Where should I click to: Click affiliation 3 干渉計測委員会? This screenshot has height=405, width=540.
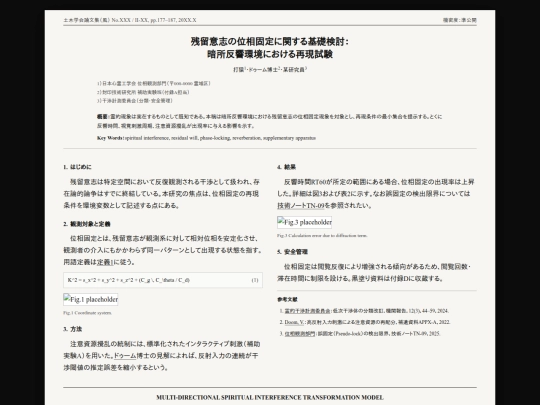(x=135, y=101)
